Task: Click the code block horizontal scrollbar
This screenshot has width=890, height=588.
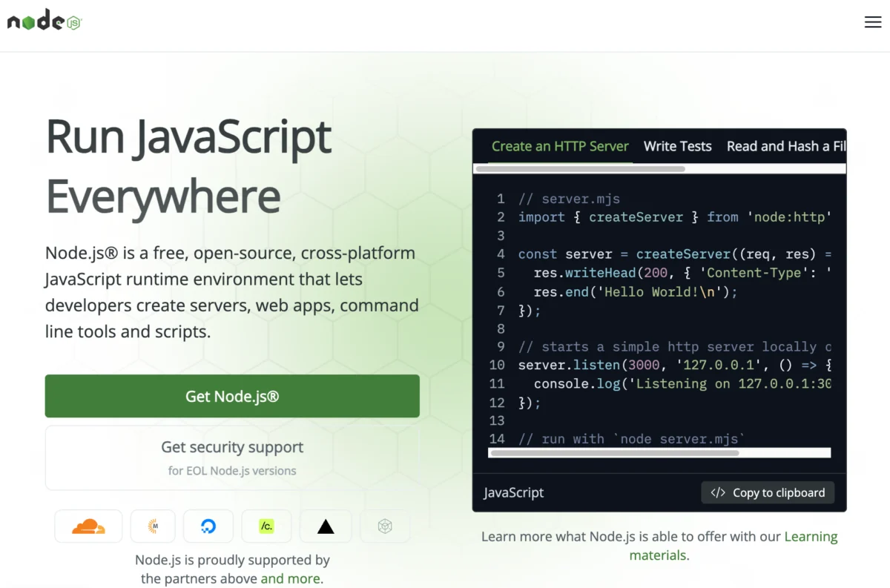Action: coord(615,452)
